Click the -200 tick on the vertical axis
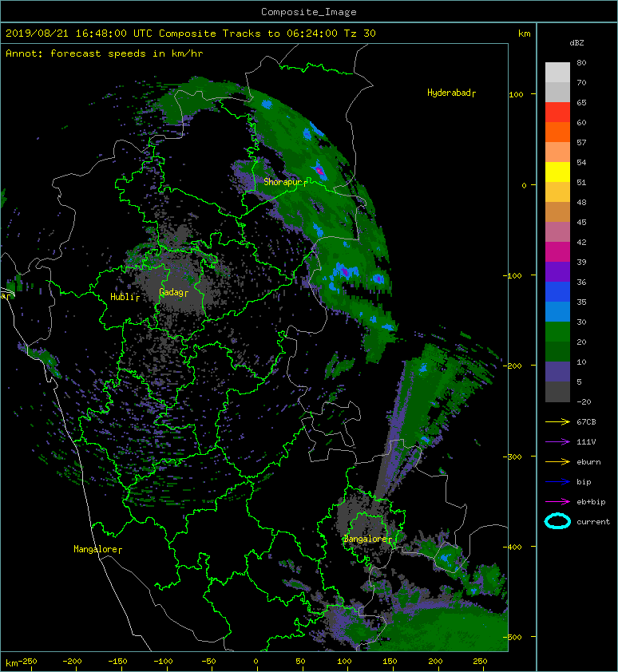The width and height of the screenshot is (618, 672). 513,366
